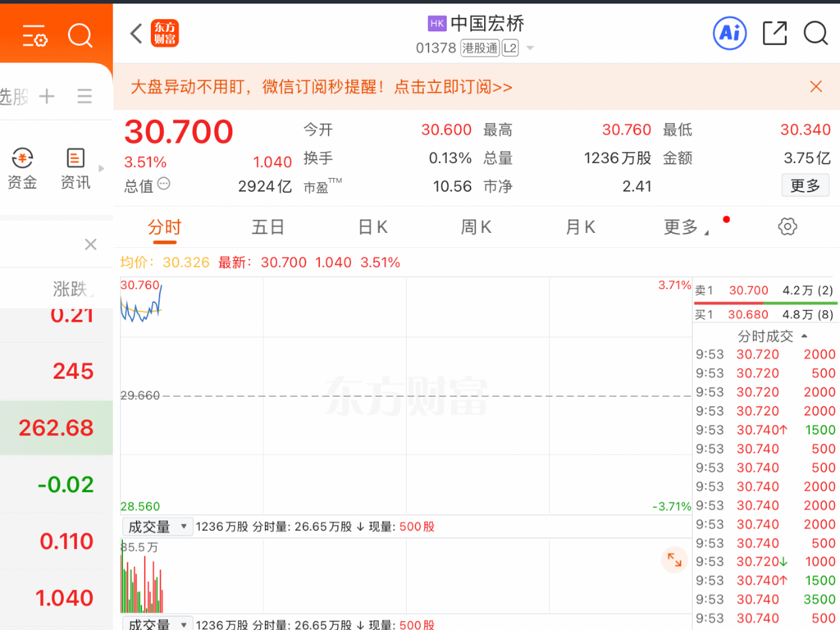Switch to the 五日 tab
Screen dimensions: 840x630
(x=268, y=227)
